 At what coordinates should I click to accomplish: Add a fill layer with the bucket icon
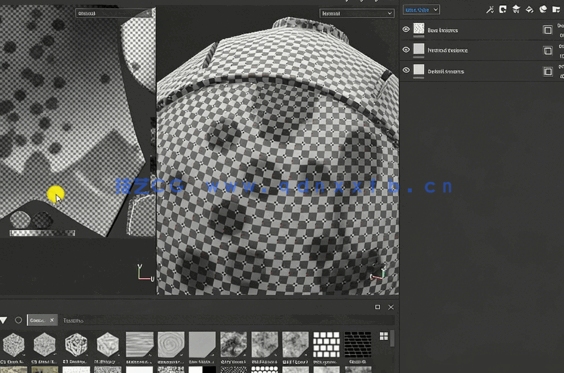click(529, 9)
